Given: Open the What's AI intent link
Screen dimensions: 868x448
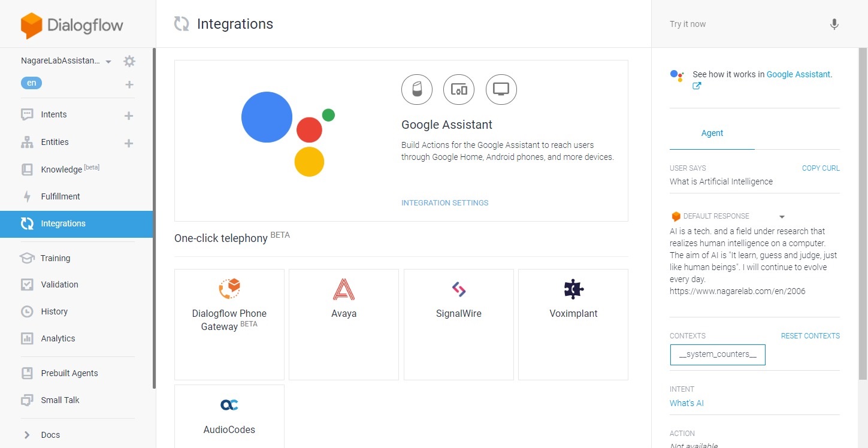Looking at the screenshot, I should tap(686, 403).
